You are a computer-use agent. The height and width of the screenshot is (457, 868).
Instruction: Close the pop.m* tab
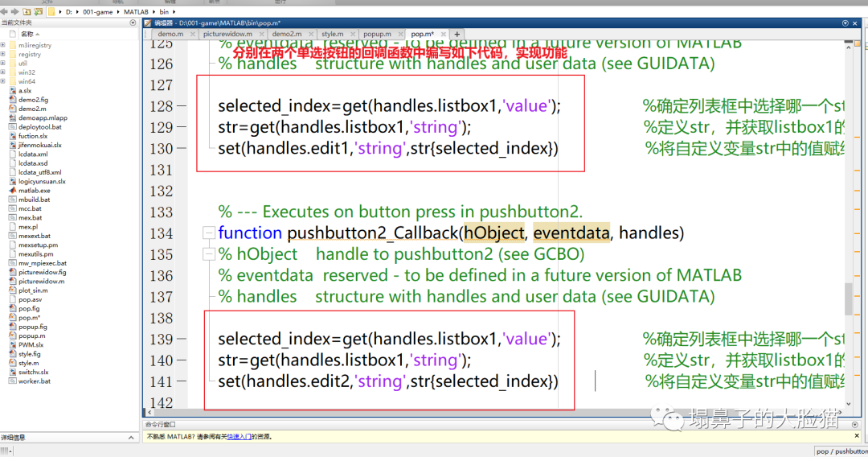(444, 35)
